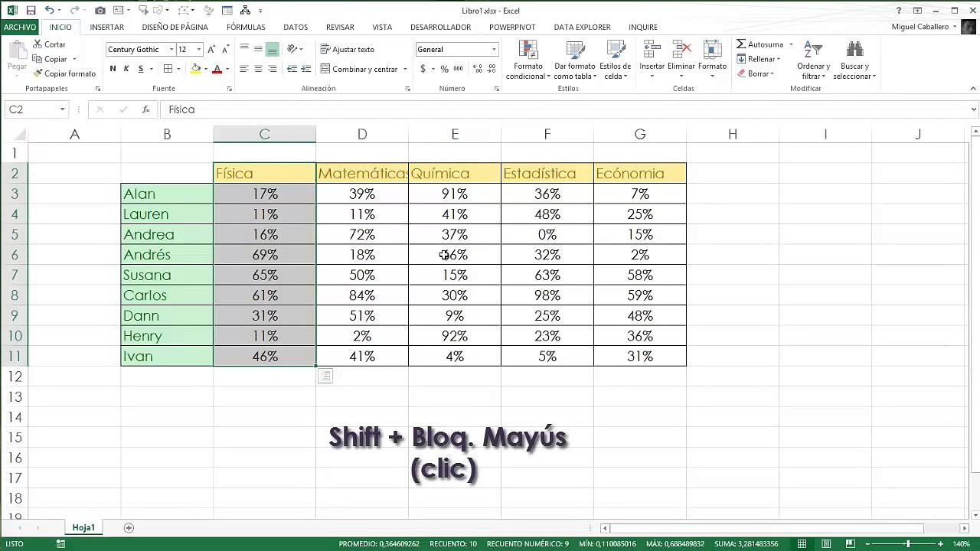Toggle italic (K) formatting
This screenshot has height=551, width=980.
pos(126,69)
